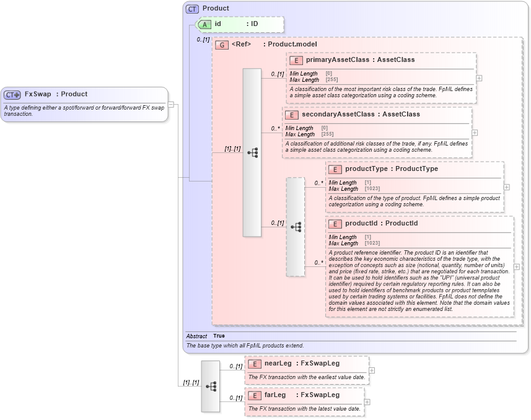
Task: Select the E element icon for primaryAssetClass
Action: click(296, 60)
